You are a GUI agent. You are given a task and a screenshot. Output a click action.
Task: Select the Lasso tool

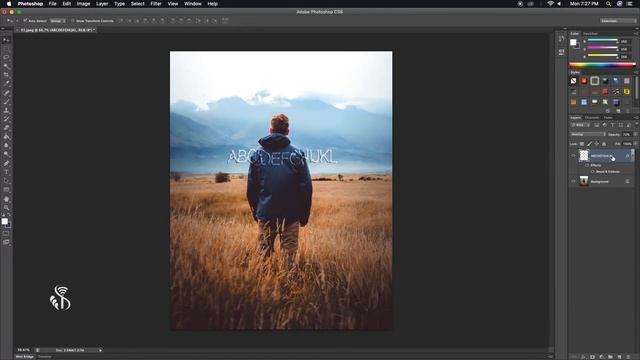[6, 57]
